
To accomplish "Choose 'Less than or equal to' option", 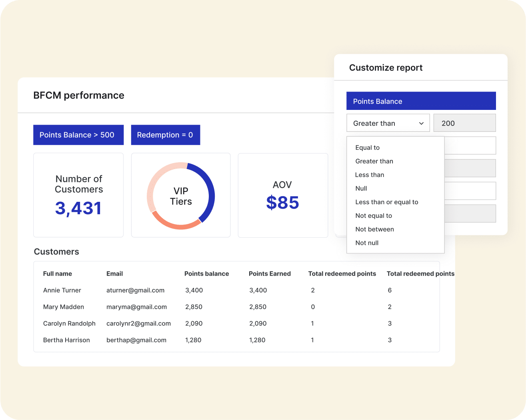I will [x=386, y=202].
